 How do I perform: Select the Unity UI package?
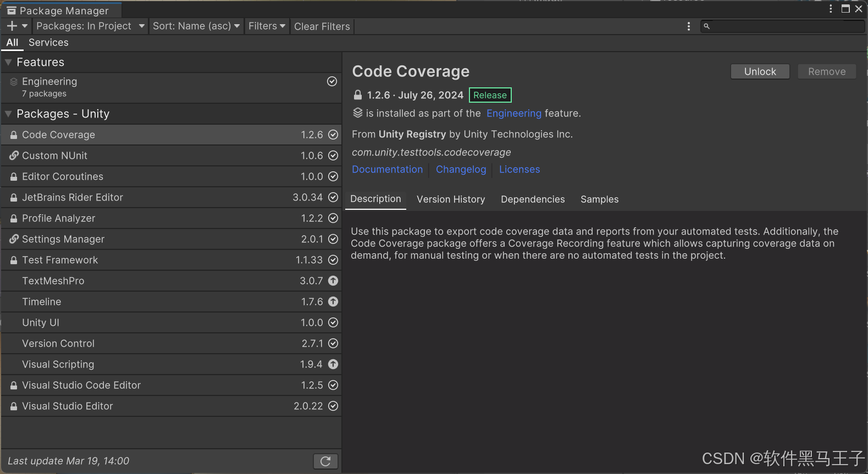coord(171,322)
